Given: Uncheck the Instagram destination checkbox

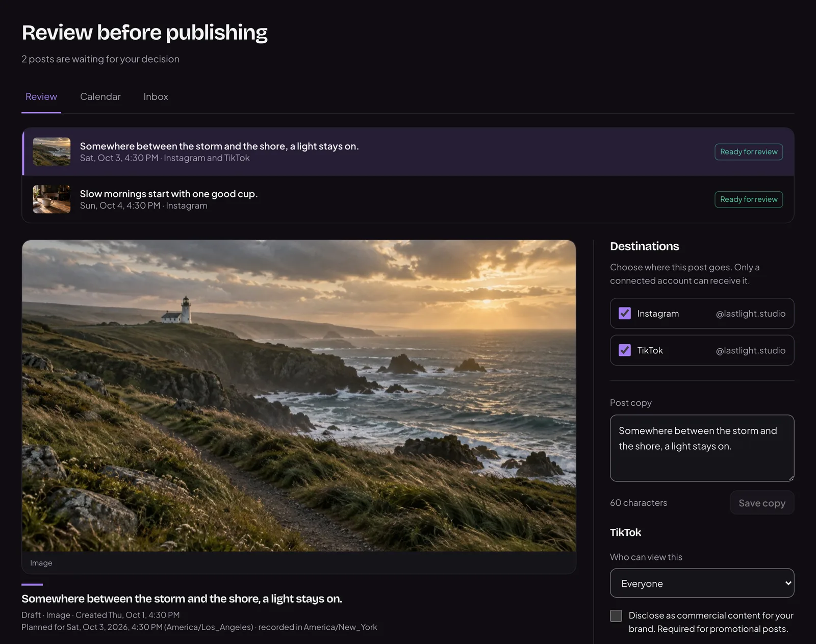Looking at the screenshot, I should pos(625,314).
